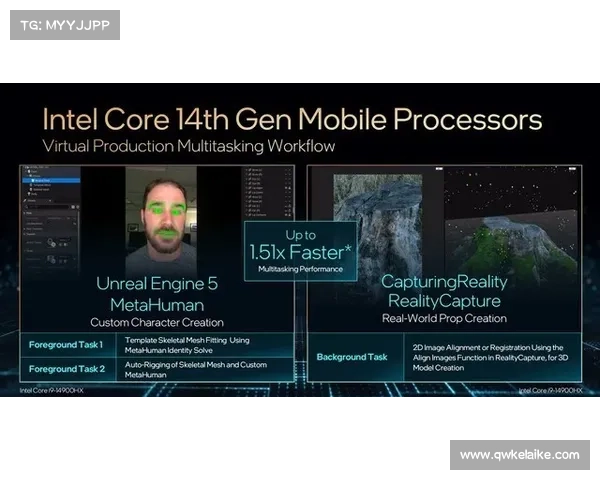Select the highlighted blue row in Unreal outliner
Screen dimensions: 600x480
[51, 180]
